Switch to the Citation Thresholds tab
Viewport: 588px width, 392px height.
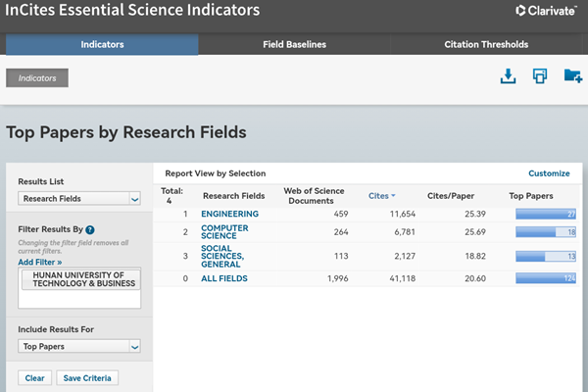(486, 44)
